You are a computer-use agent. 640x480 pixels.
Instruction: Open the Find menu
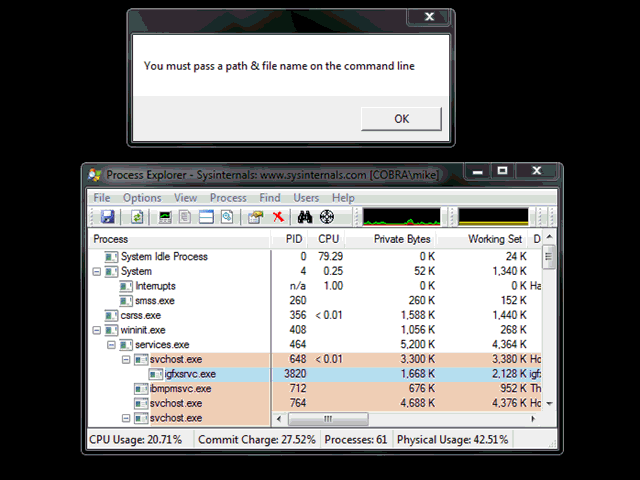[x=270, y=198]
